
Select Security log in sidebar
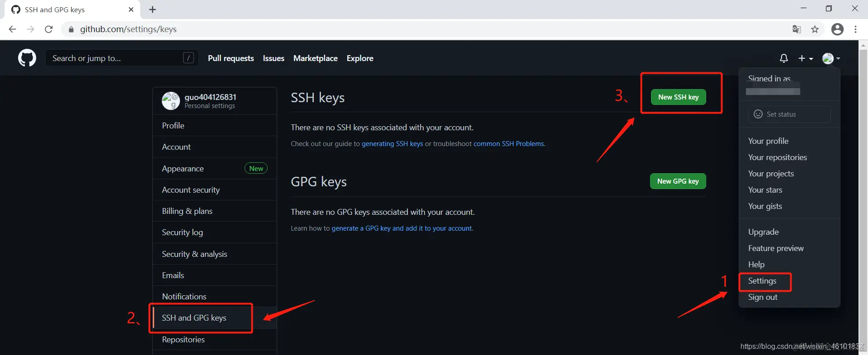(215, 232)
